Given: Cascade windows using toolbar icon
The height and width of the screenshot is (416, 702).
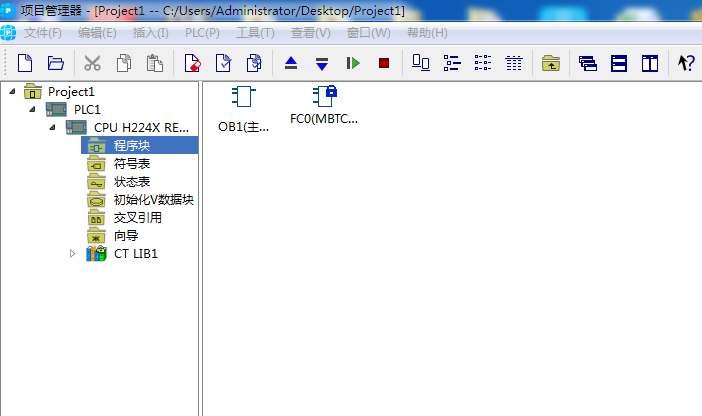Looking at the screenshot, I should coord(588,63).
